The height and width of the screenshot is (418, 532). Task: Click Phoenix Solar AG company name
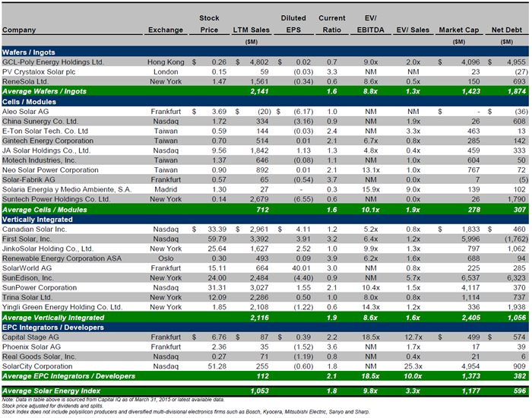pos(31,347)
